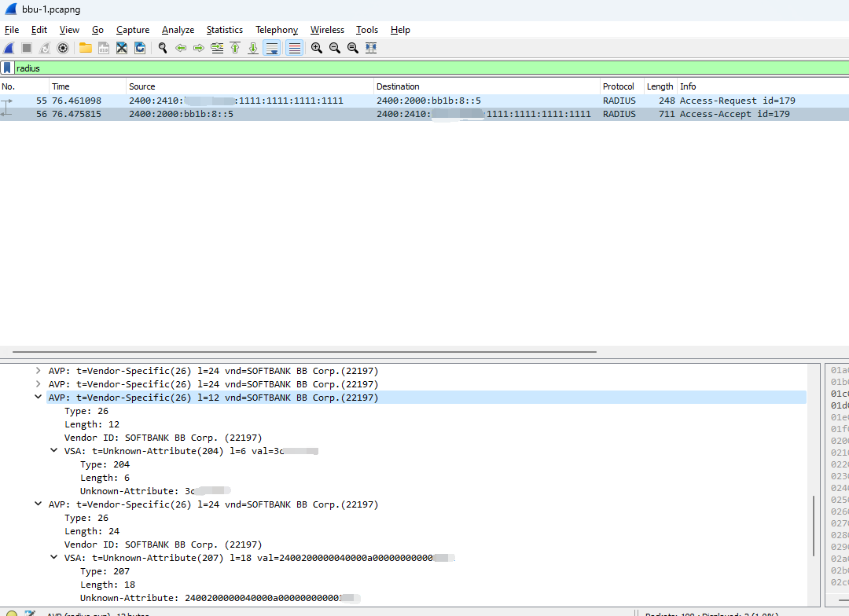
Task: Open the File menu
Action: [11, 30]
